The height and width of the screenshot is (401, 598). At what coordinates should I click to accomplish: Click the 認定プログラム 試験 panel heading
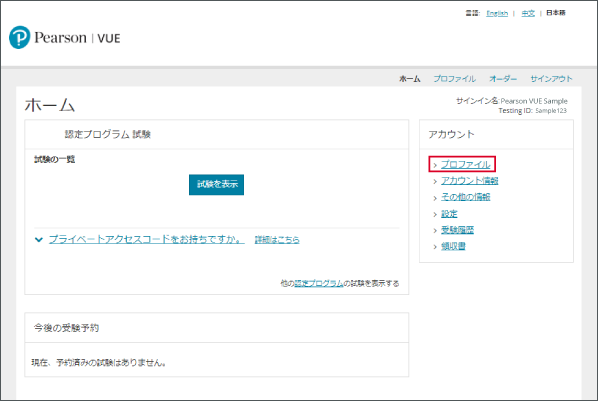pyautogui.click(x=108, y=134)
